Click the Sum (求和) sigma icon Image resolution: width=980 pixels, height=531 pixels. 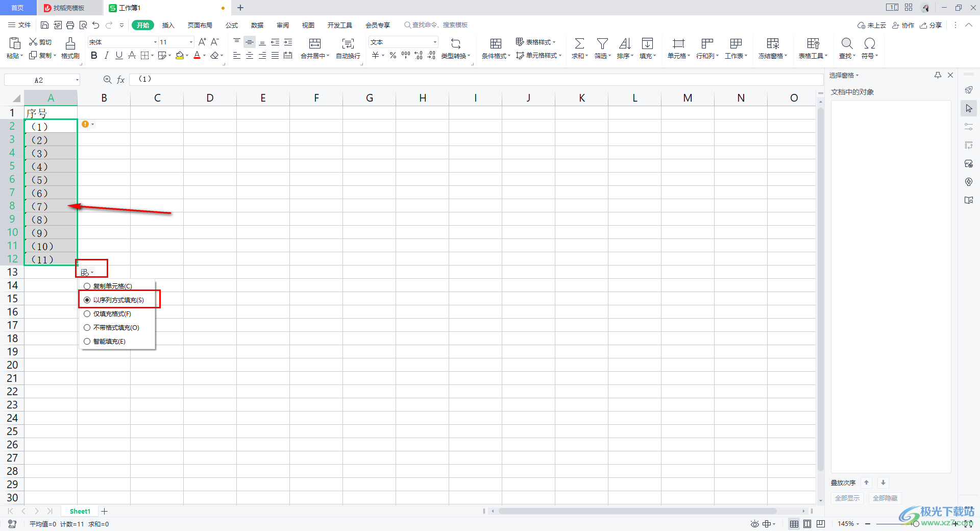(579, 43)
